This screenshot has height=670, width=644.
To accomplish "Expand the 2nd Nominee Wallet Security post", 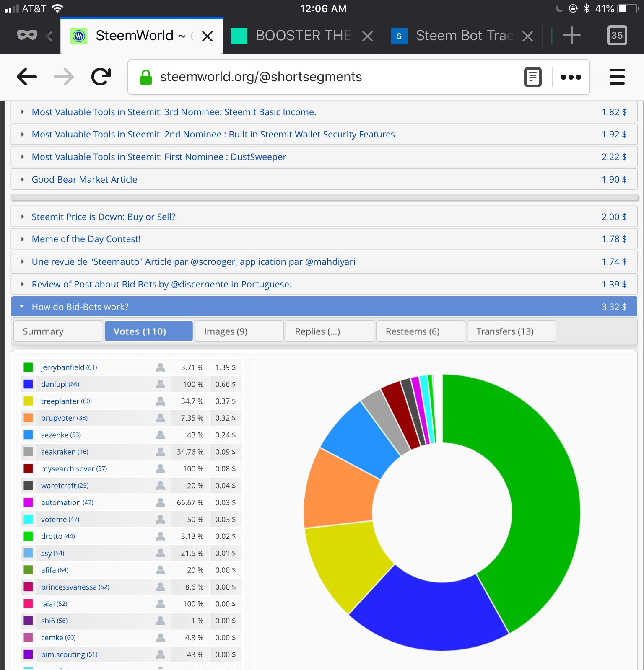I will tap(324, 135).
